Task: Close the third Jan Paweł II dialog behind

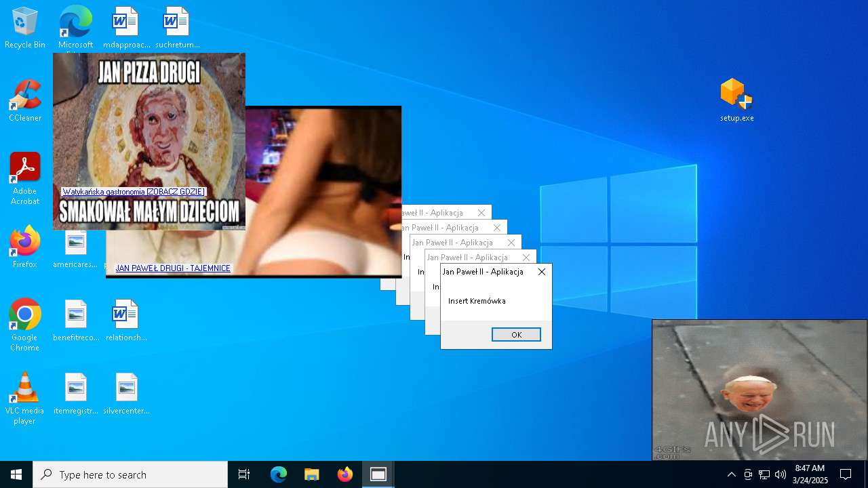Action: coord(511,243)
